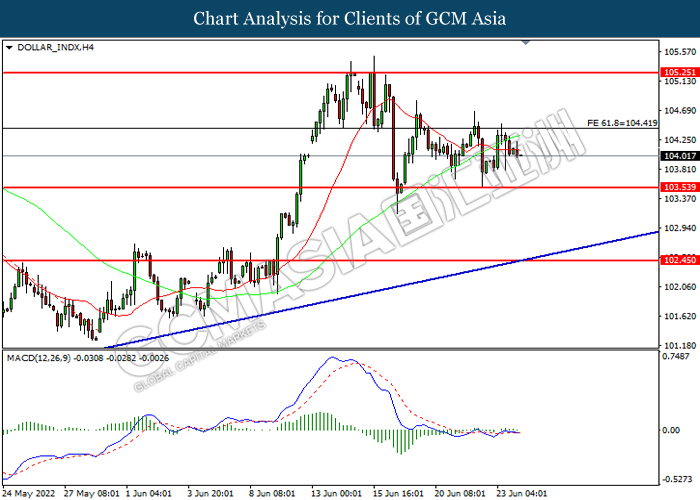Click the 104.690 price scale value
Viewport: 700px width, 500px height.
[x=680, y=111]
